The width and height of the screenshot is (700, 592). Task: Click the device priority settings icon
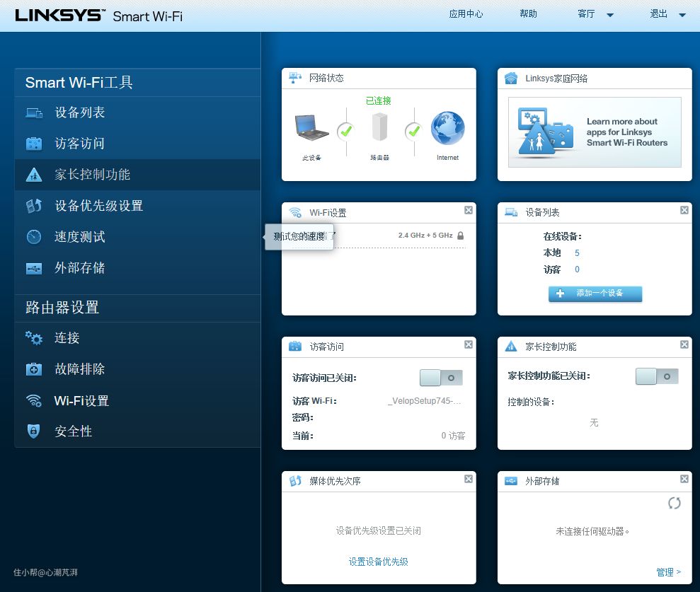pos(34,206)
